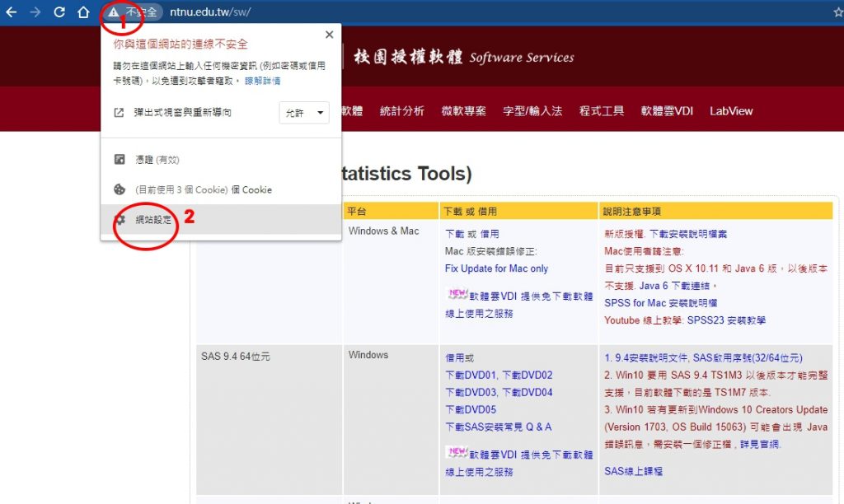Viewport: 844px width, 504px height.
Task: Click the browser back arrow
Action: tap(11, 12)
